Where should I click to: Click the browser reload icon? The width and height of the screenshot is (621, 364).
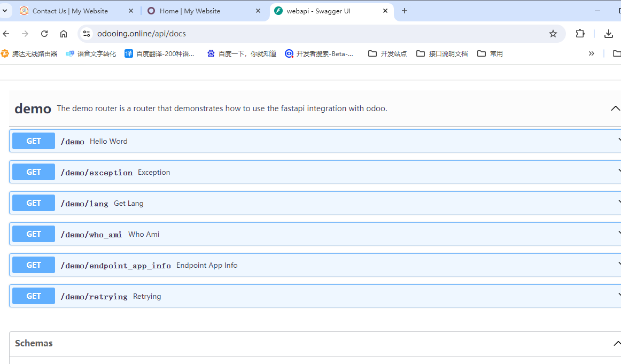44,34
